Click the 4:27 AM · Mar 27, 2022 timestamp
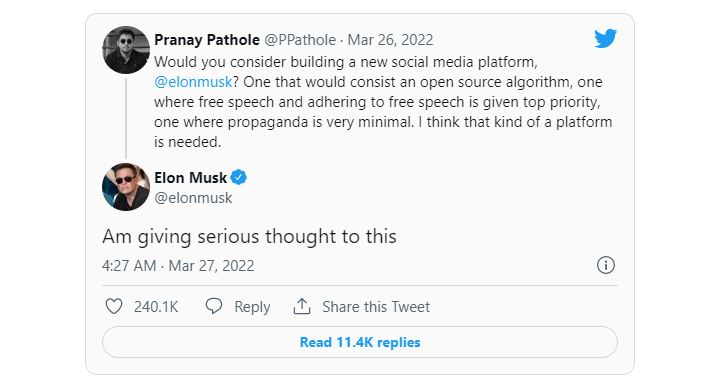721x390 pixels. pos(178,266)
